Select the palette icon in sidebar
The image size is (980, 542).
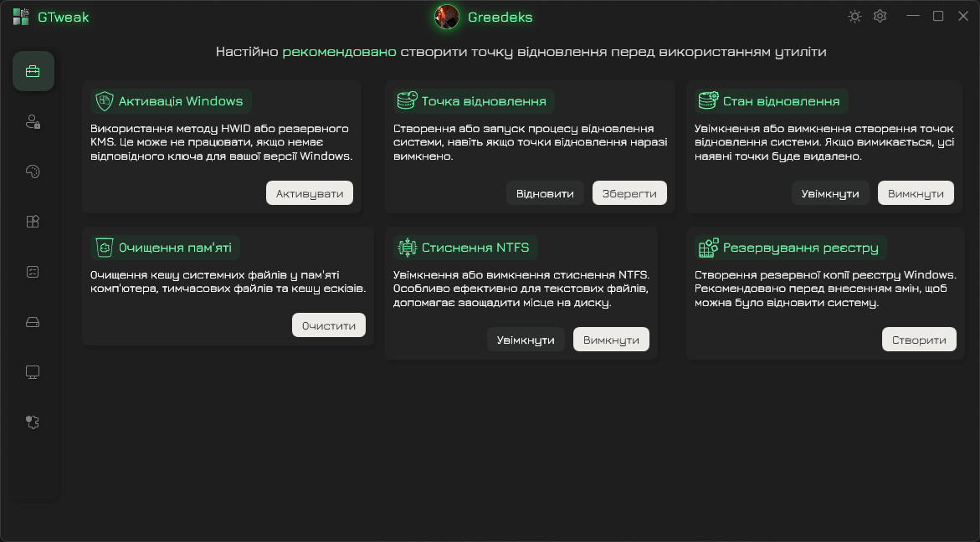tap(33, 171)
